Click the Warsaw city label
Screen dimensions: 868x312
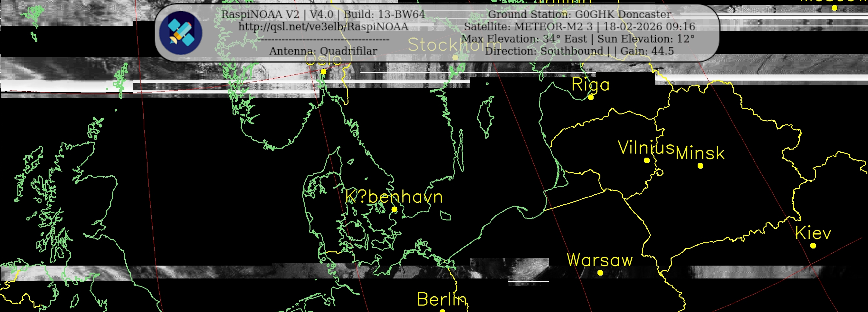[600, 260]
